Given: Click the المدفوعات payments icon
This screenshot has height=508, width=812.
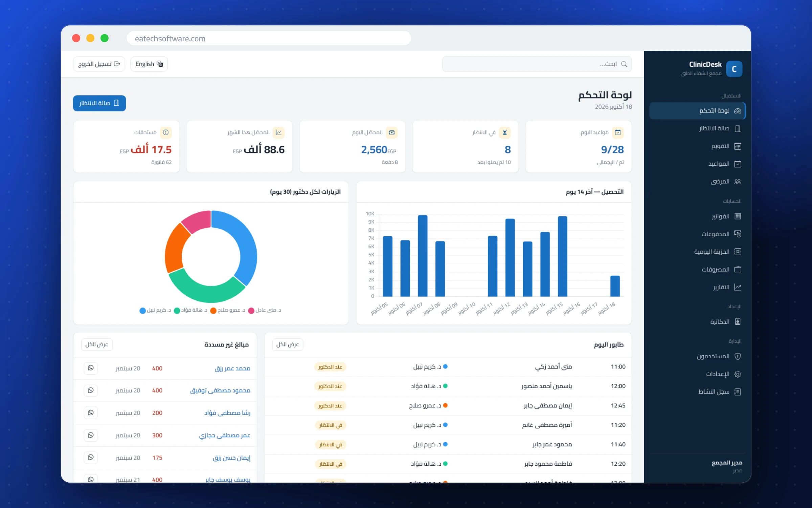Looking at the screenshot, I should point(738,234).
